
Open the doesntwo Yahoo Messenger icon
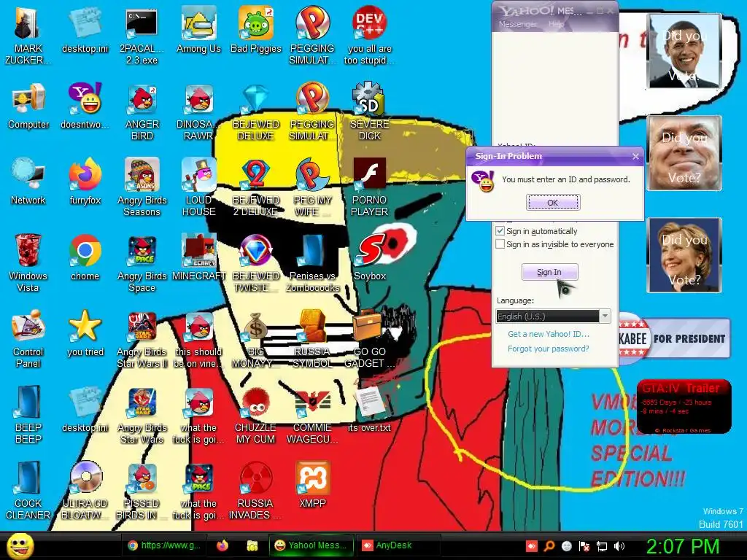(85, 106)
